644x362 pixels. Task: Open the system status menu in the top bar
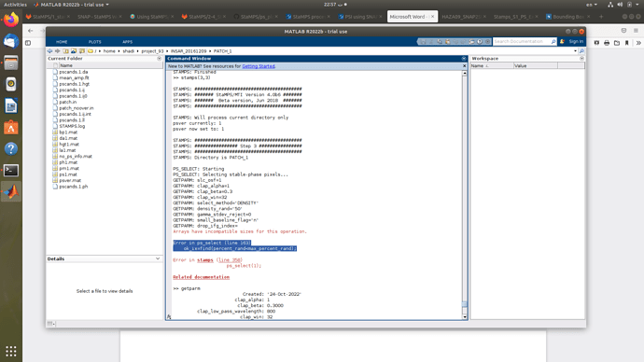pos(624,5)
